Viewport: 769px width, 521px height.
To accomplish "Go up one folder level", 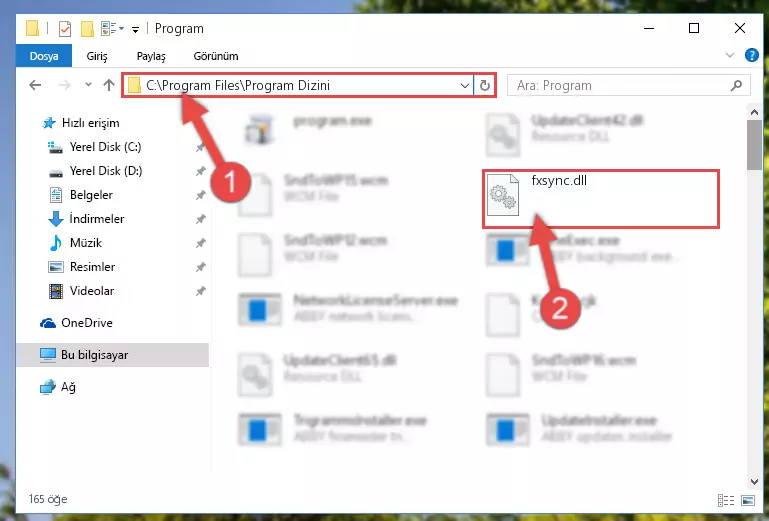I will pyautogui.click(x=109, y=85).
